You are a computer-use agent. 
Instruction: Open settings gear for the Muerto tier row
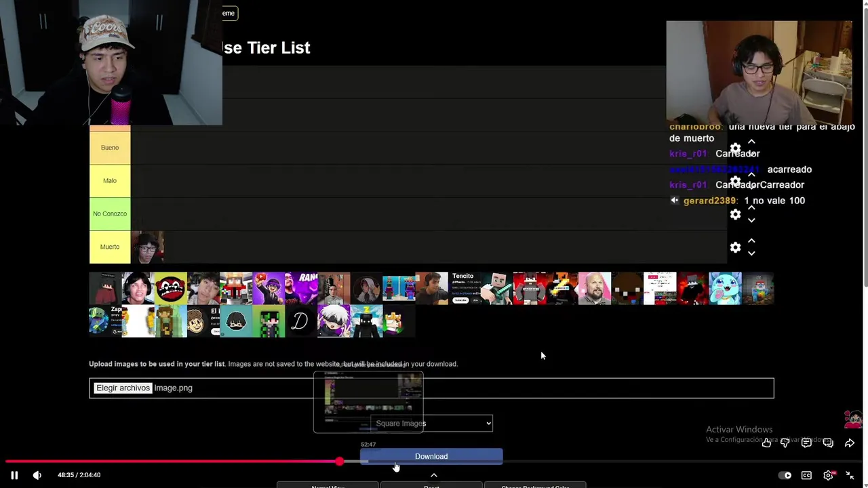736,247
